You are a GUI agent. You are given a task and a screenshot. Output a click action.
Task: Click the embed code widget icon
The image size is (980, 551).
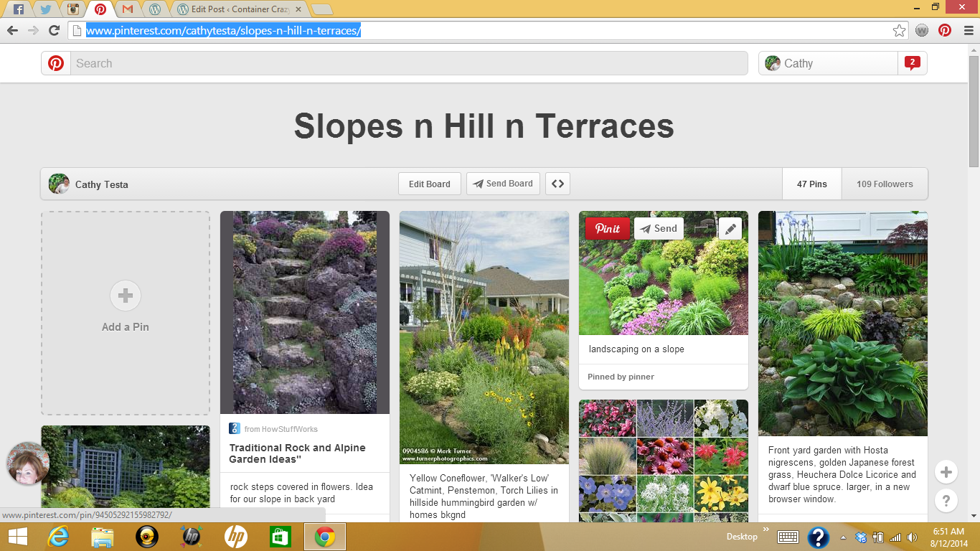[x=557, y=184]
